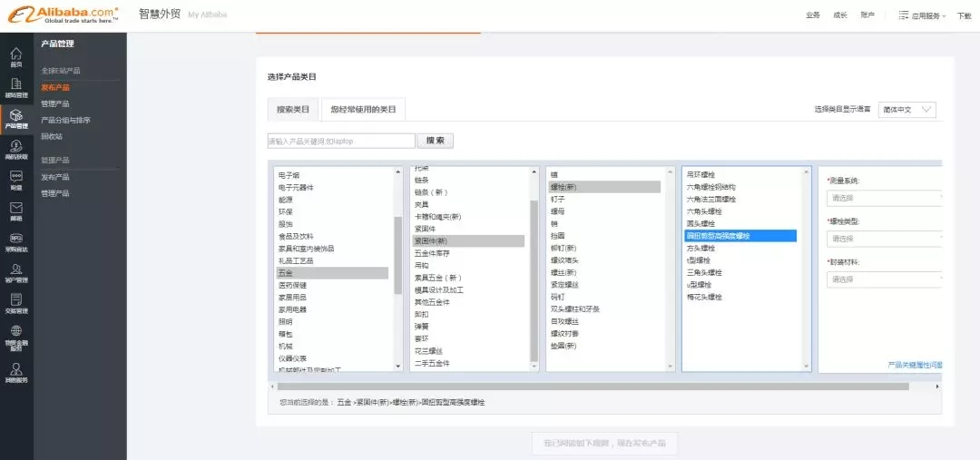Click the 搜索 search button
Image resolution: width=980 pixels, height=460 pixels.
pos(435,141)
